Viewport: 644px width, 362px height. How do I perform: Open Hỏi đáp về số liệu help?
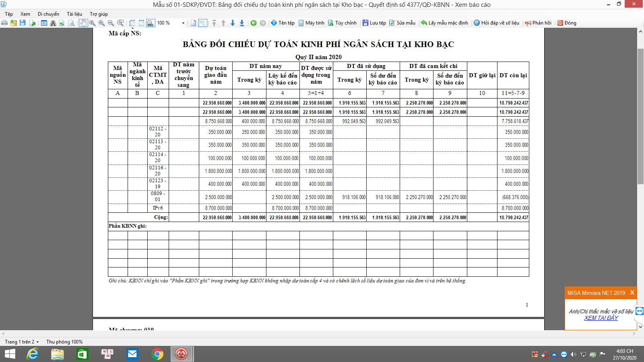496,23
